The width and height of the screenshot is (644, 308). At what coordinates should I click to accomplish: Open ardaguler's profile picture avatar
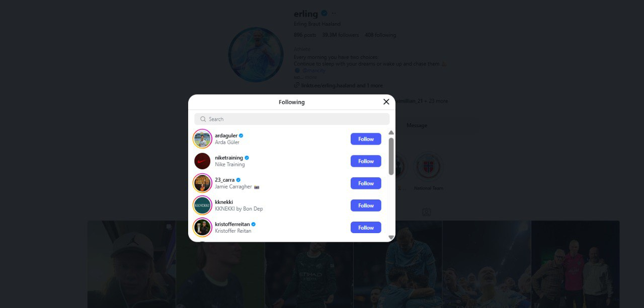202,139
